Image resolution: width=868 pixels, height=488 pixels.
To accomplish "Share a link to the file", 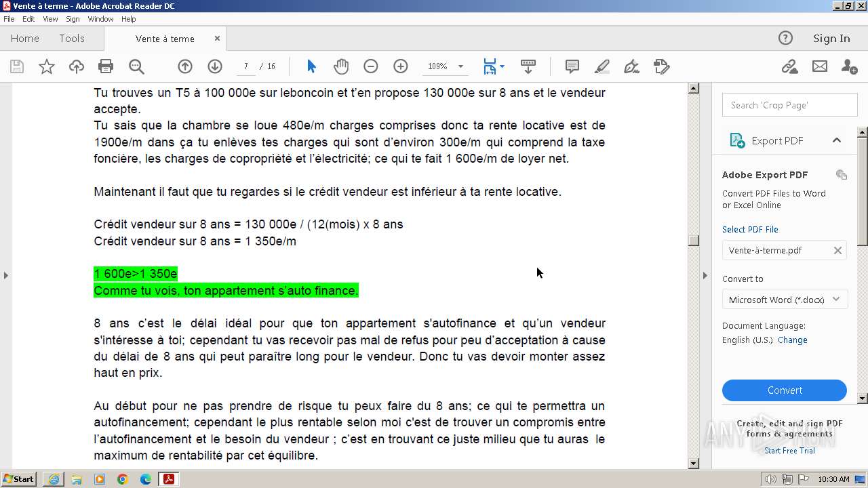I will coord(789,66).
